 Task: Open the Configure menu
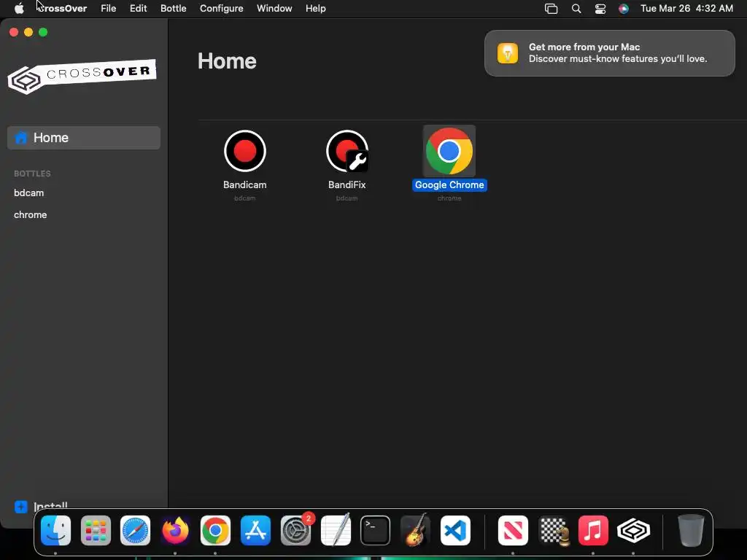point(222,9)
